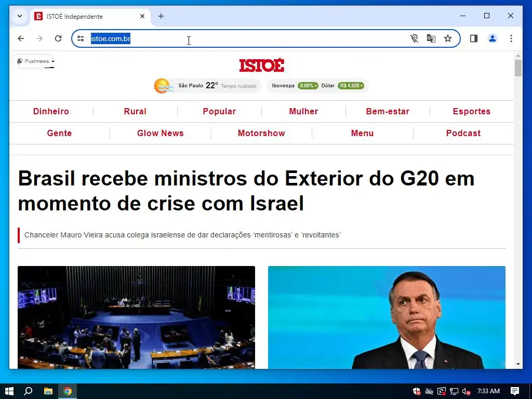Click the translate page icon
Screen dimensions: 532x399
pos(431,38)
